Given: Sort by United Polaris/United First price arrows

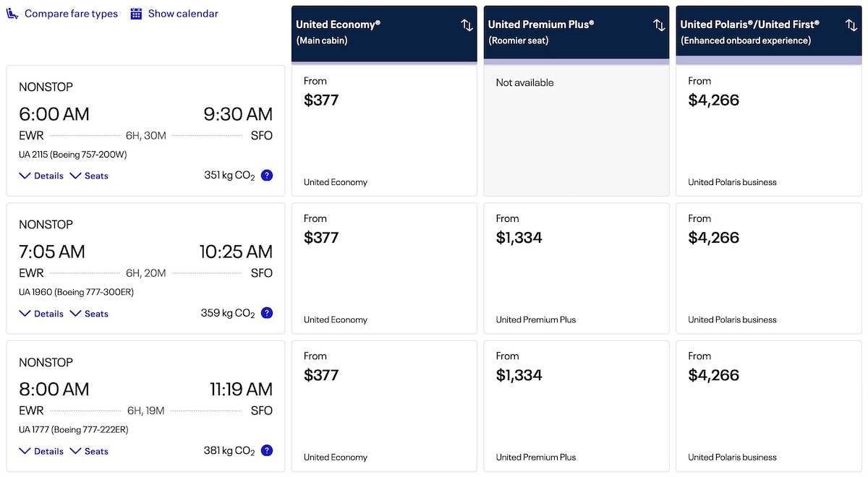Looking at the screenshot, I should (851, 25).
